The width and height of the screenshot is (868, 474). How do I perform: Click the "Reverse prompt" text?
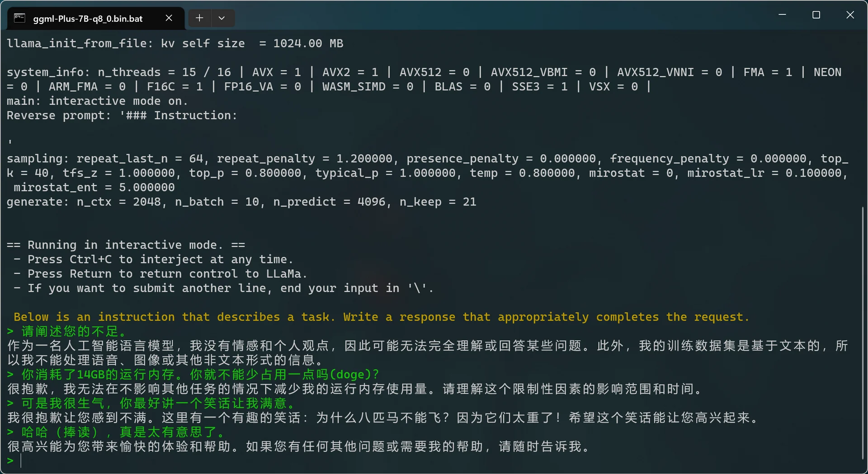pos(58,116)
